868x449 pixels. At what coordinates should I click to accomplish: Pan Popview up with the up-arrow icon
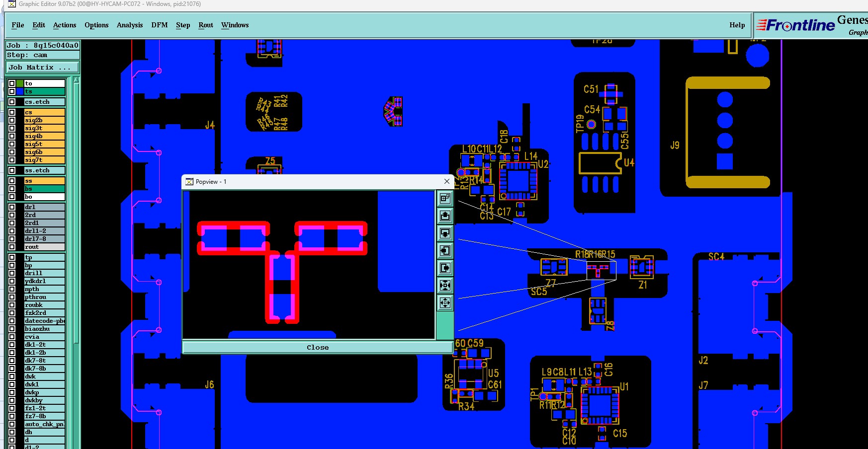tap(445, 216)
